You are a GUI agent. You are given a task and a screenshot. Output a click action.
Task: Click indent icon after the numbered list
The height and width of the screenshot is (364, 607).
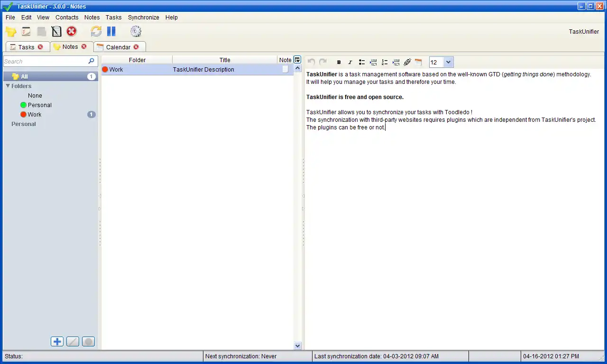[396, 62]
